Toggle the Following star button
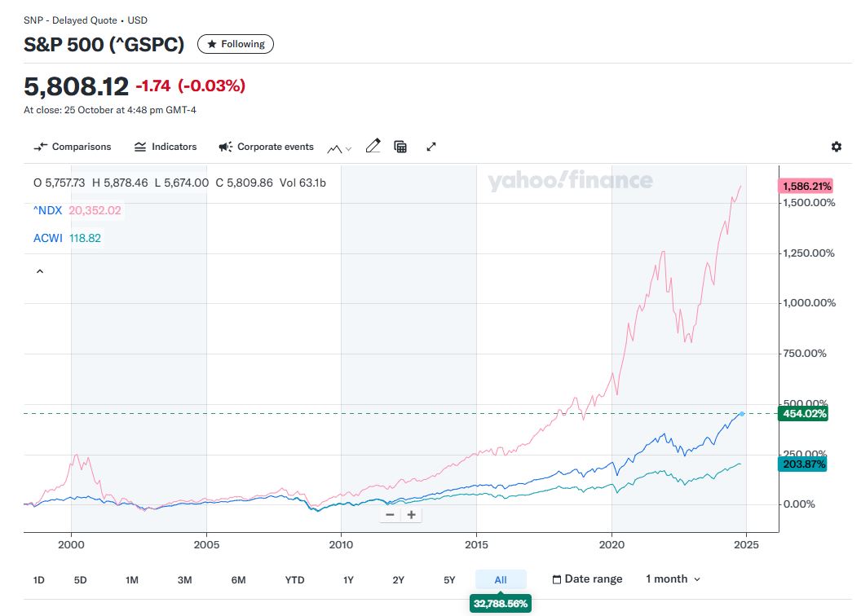The height and width of the screenshot is (616, 861). [x=236, y=44]
